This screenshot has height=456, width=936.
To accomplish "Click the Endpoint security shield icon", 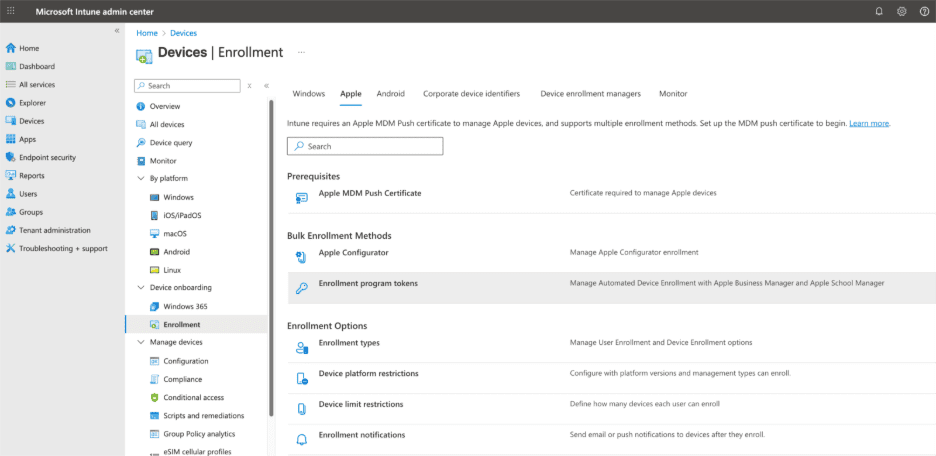I will click(11, 157).
